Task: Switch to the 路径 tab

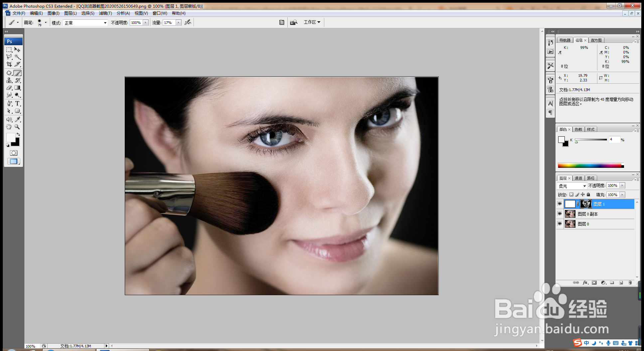Action: pos(591,178)
